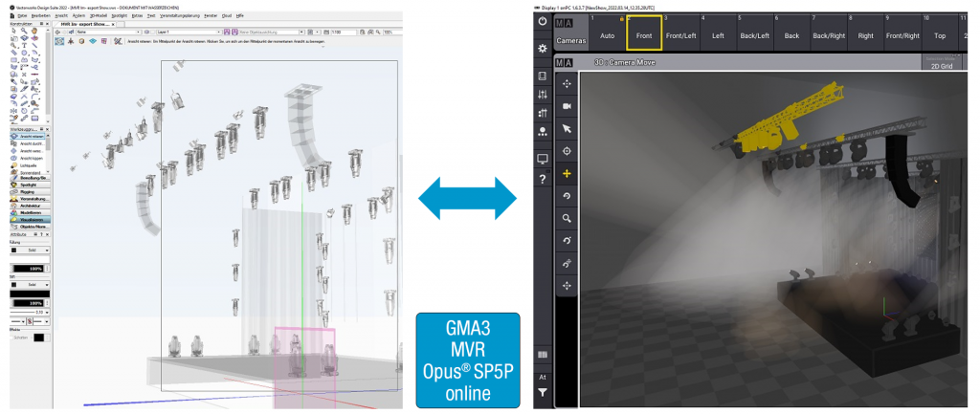Open grandMA3 settings gear icon
The image size is (980, 414).
542,48
